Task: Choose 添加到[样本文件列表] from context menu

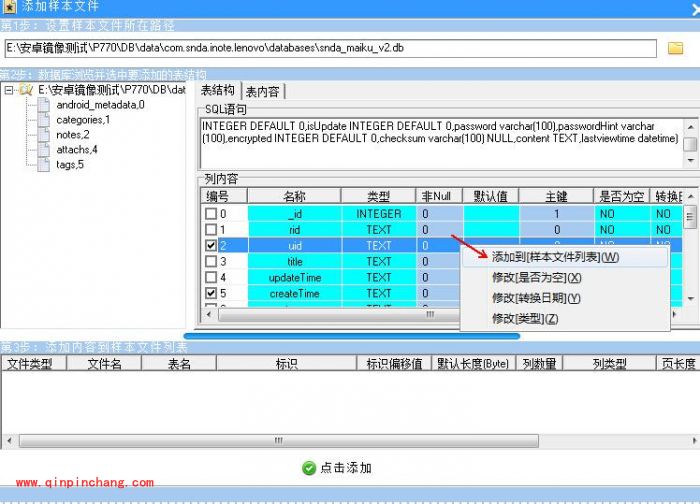Action: (x=554, y=258)
